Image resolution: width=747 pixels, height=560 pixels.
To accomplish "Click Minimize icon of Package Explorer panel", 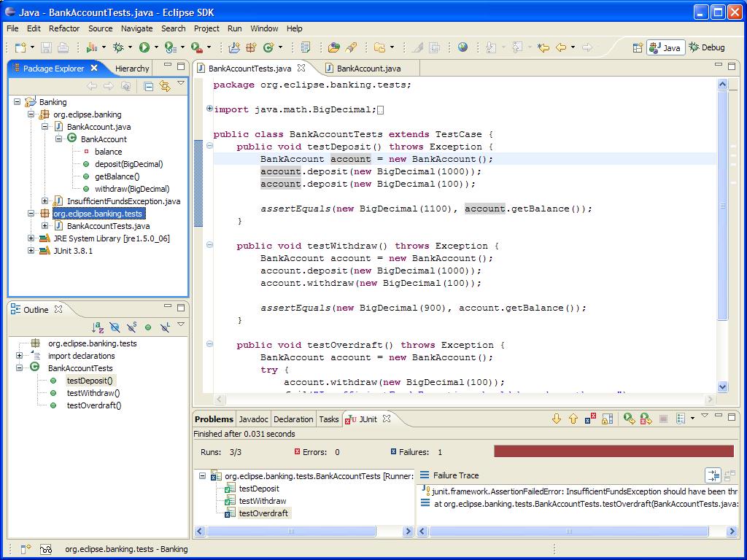I will (167, 65).
